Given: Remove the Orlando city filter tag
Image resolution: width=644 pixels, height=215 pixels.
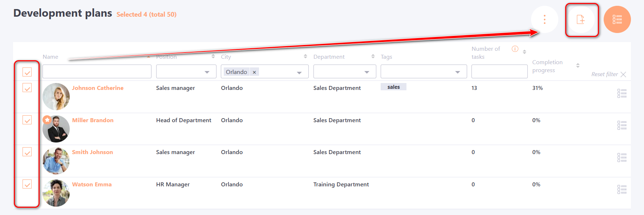Looking at the screenshot, I should [254, 72].
